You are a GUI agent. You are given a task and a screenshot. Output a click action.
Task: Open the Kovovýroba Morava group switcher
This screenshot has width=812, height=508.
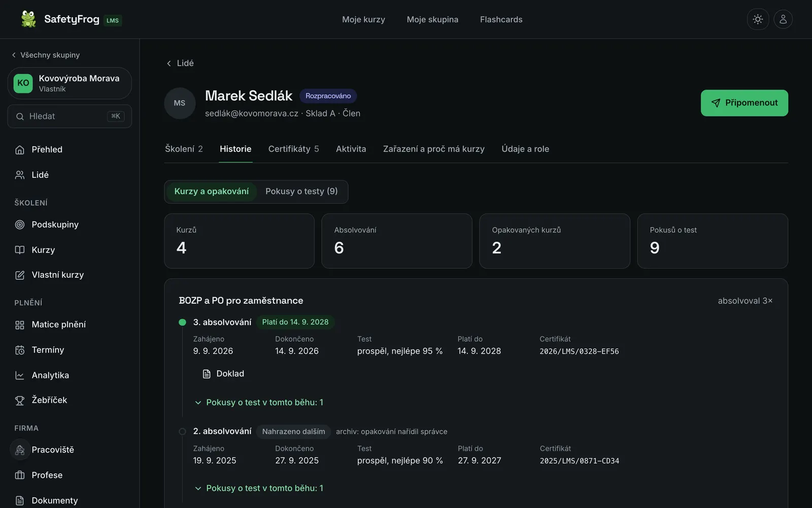(x=70, y=83)
